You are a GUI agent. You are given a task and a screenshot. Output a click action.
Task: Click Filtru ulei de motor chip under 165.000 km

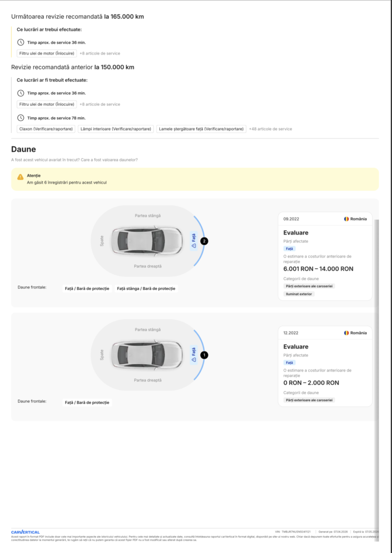(x=47, y=53)
